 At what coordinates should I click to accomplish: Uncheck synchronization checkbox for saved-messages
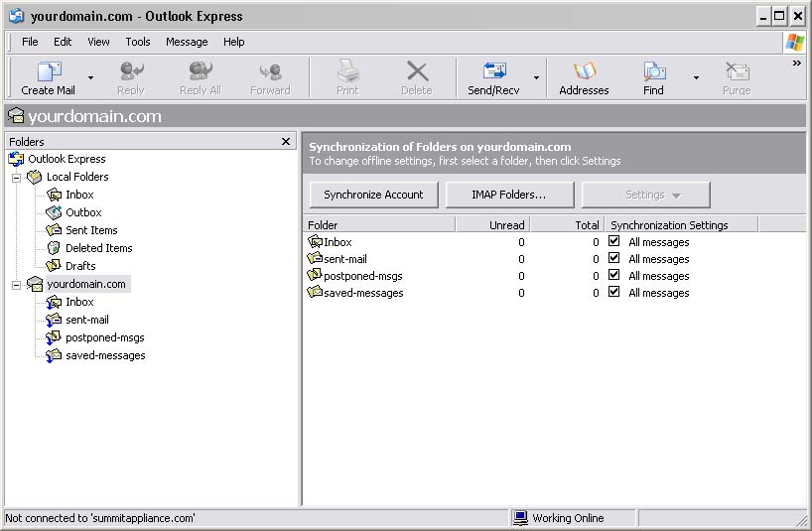coord(613,292)
